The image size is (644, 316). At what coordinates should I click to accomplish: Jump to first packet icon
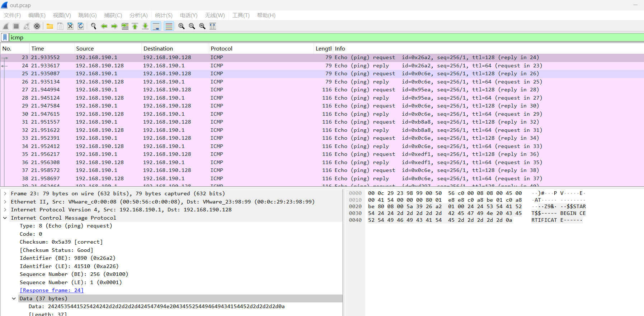(135, 26)
